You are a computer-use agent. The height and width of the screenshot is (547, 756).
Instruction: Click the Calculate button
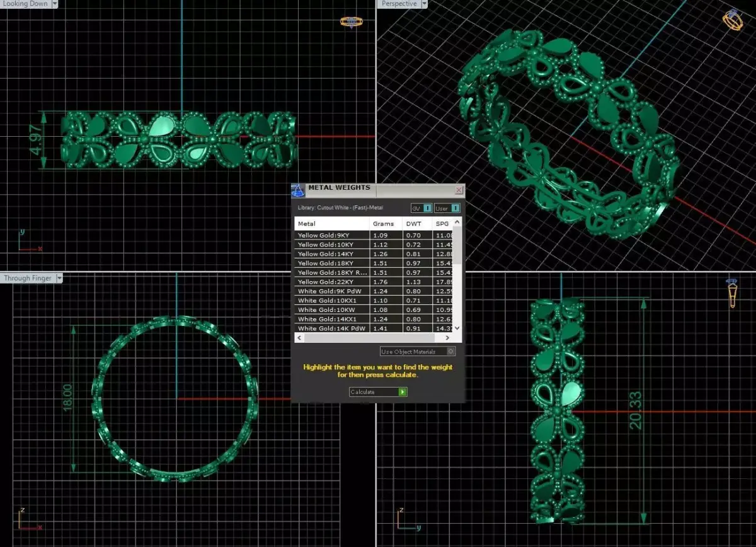click(x=378, y=392)
